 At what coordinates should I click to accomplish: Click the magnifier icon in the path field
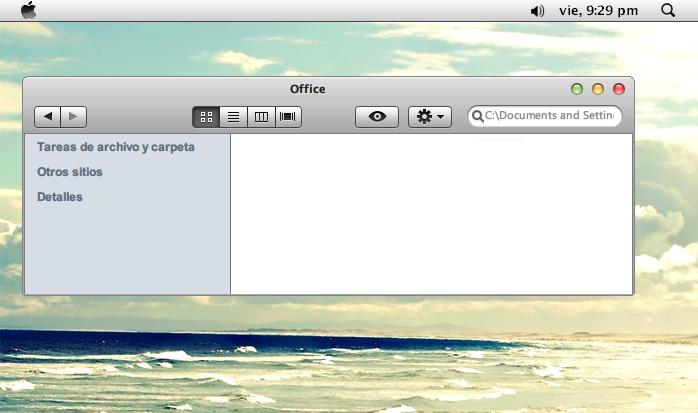click(478, 116)
